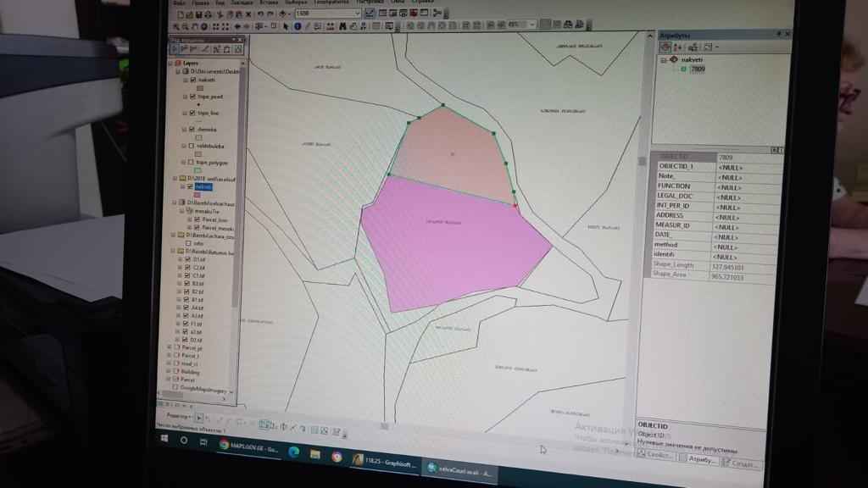868x488 pixels.
Task: Click pink symbol swatch under highlighted layer
Action: 197,195
